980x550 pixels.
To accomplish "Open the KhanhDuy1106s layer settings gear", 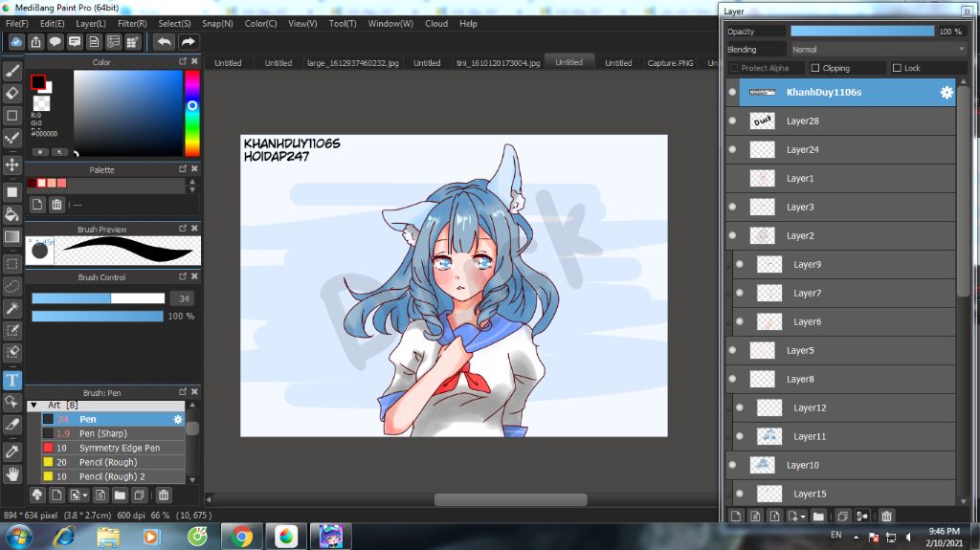I will point(947,93).
